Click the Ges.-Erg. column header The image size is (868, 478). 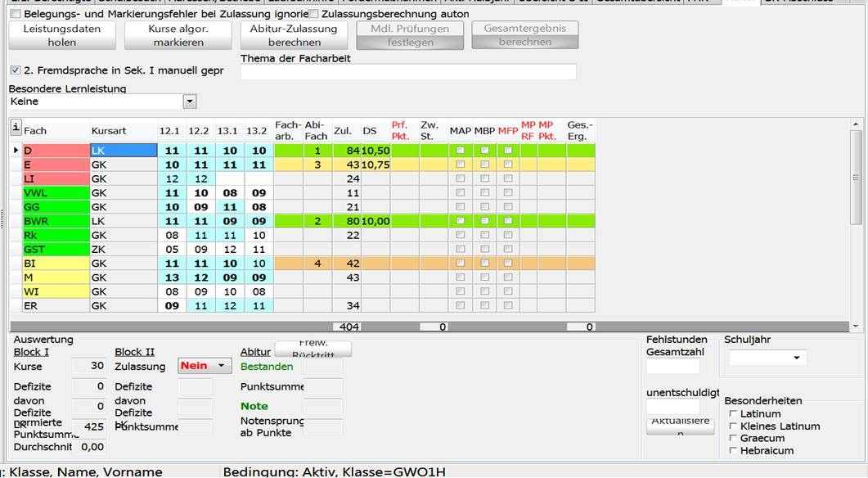[580, 131]
